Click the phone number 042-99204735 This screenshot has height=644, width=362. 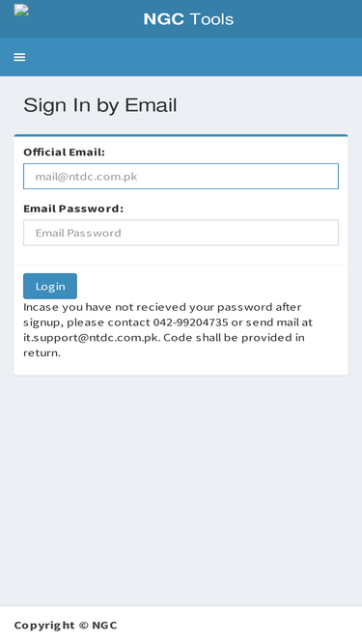(190, 322)
